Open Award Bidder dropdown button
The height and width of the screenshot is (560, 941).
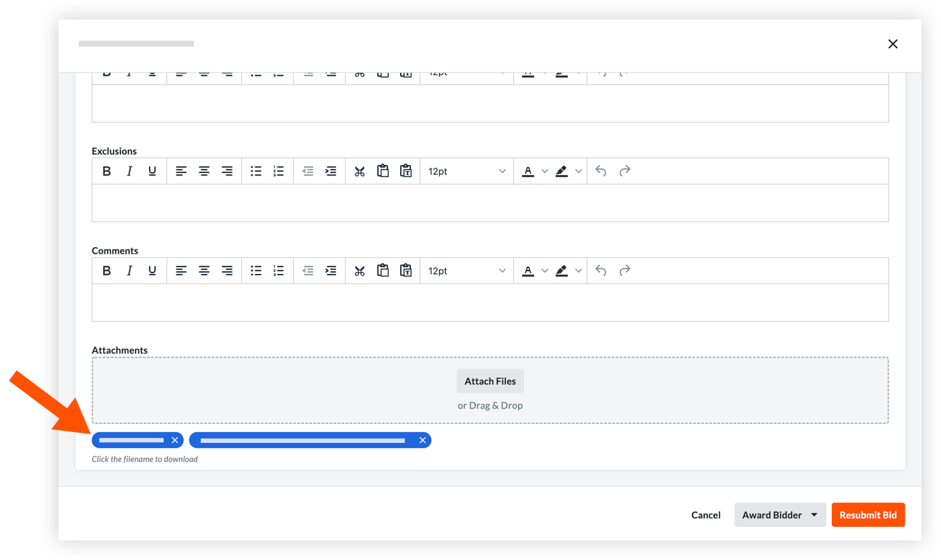(780, 515)
